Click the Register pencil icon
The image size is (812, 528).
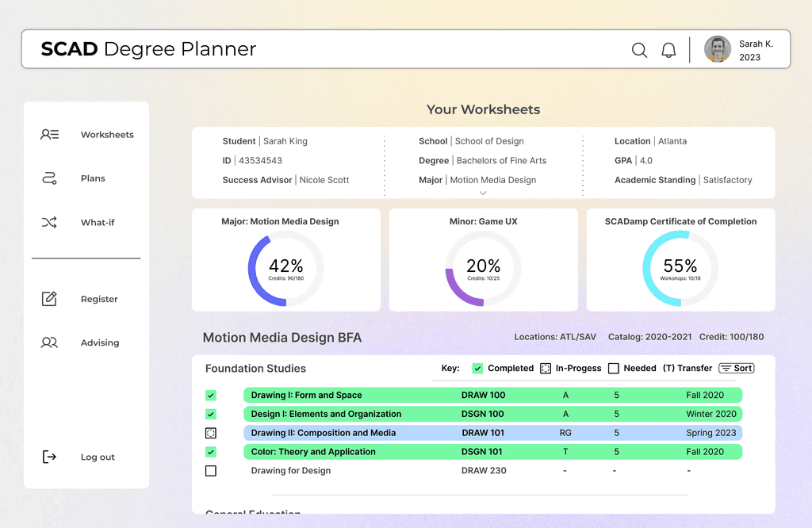pos(49,299)
